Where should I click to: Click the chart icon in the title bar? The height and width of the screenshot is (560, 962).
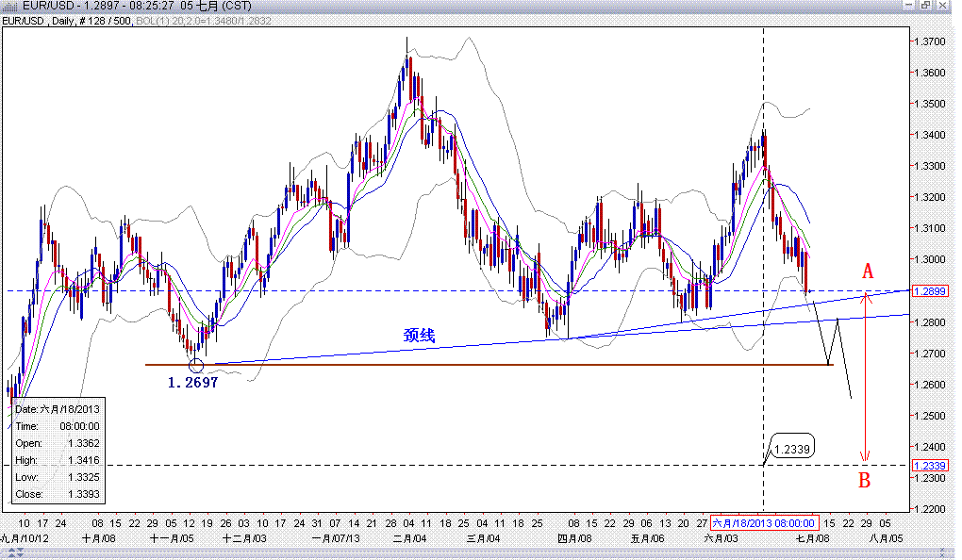pos(9,7)
